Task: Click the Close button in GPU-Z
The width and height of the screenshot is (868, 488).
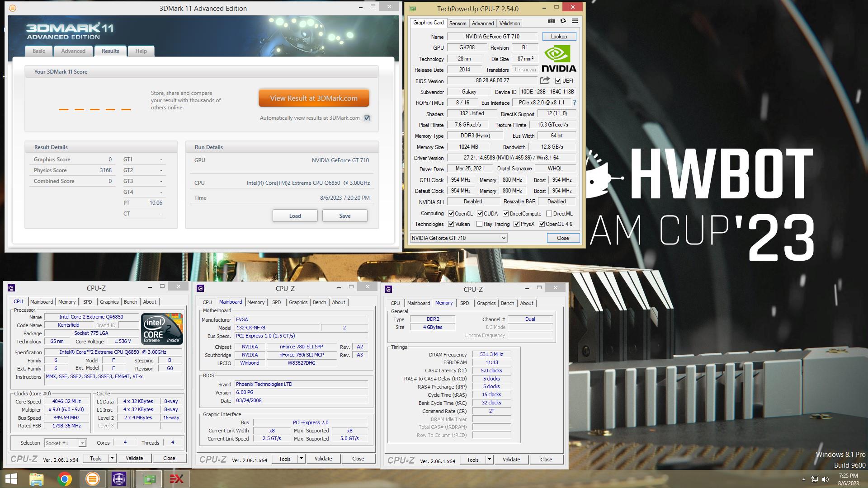Action: click(x=563, y=238)
